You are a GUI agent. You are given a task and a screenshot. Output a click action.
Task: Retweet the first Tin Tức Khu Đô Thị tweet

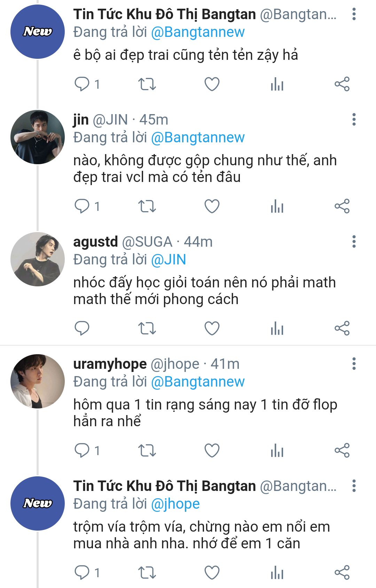147,84
